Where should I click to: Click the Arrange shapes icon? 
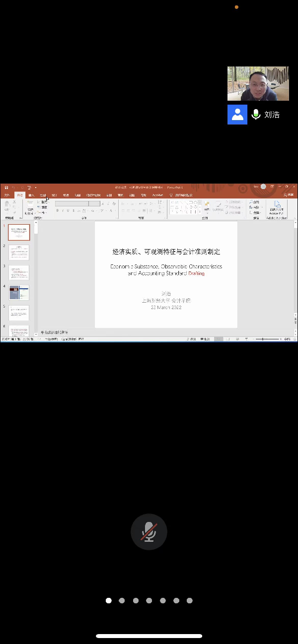[206, 206]
